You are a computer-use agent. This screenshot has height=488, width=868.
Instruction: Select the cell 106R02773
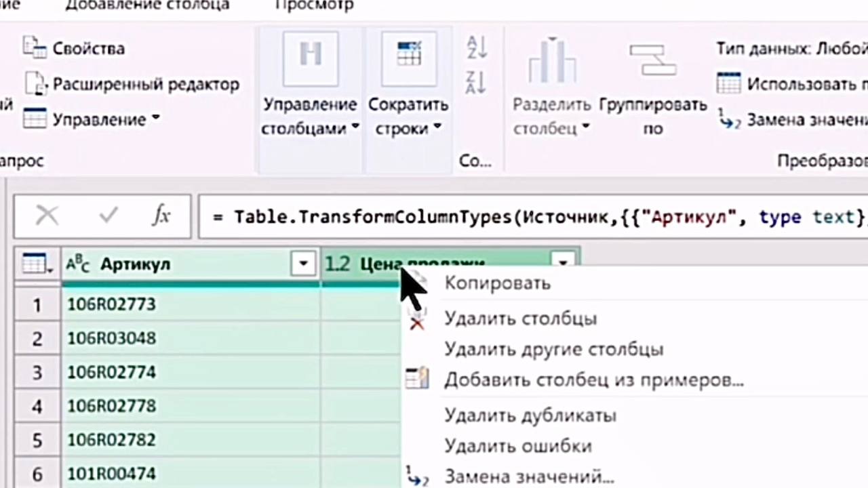coord(191,304)
